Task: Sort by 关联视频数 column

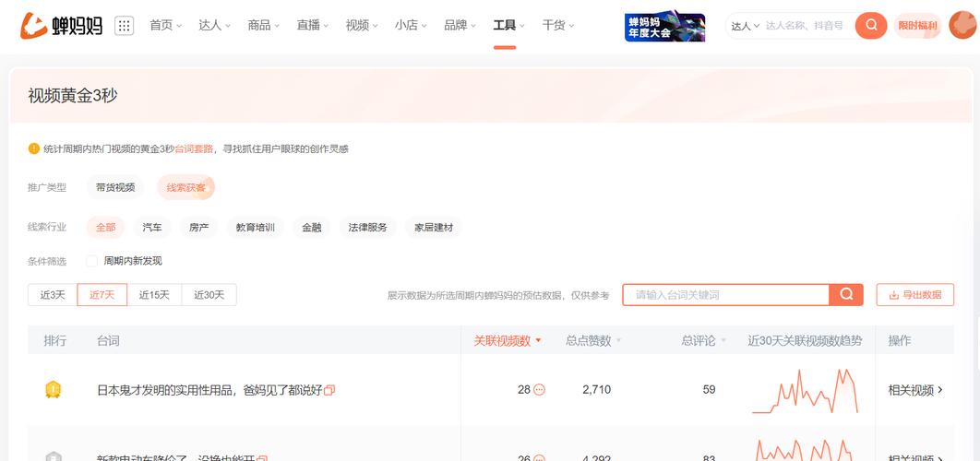Action: (x=507, y=340)
